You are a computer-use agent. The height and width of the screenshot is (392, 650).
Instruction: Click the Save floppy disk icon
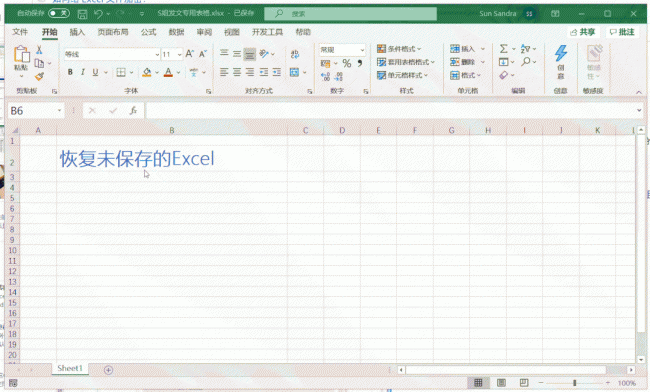click(82, 14)
